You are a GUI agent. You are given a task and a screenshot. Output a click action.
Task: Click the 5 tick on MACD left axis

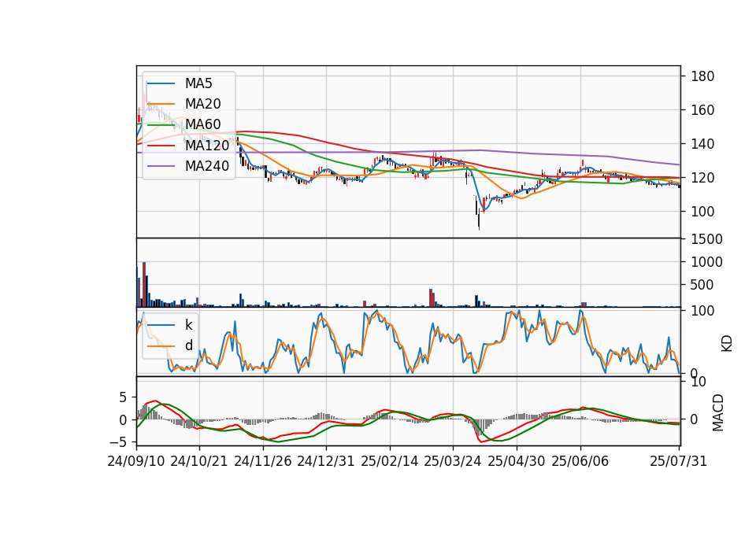(123, 397)
